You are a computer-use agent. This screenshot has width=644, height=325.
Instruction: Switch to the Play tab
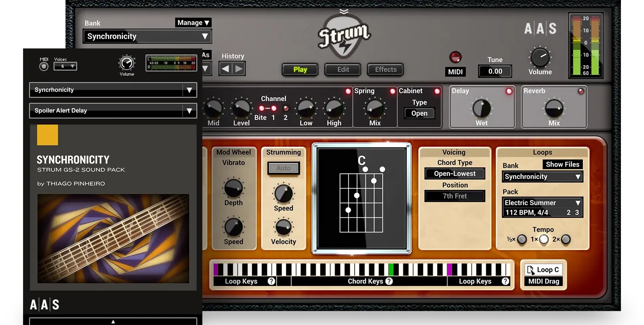point(300,69)
